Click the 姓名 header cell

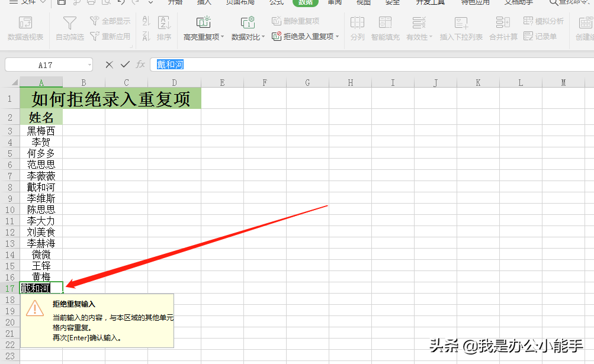41,117
